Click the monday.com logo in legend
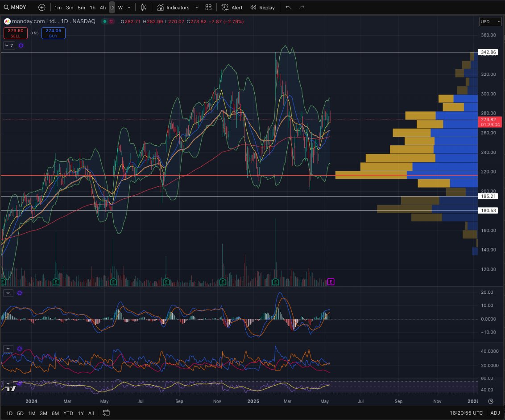505x420 pixels. pyautogui.click(x=7, y=21)
